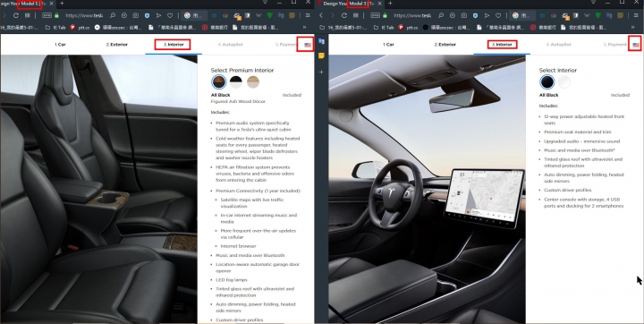
Task: Click 'Custom driver profiles' on Model 3 page
Action: click(x=568, y=191)
